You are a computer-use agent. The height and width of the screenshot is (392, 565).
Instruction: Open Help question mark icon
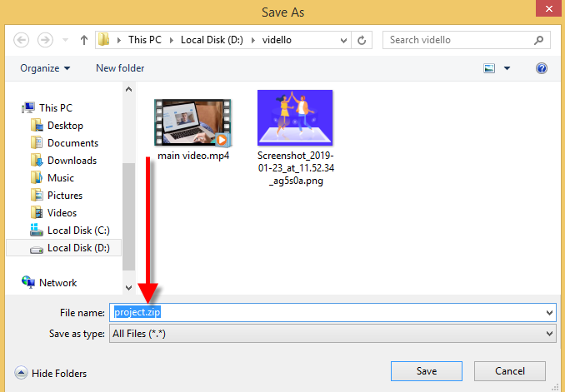click(542, 68)
